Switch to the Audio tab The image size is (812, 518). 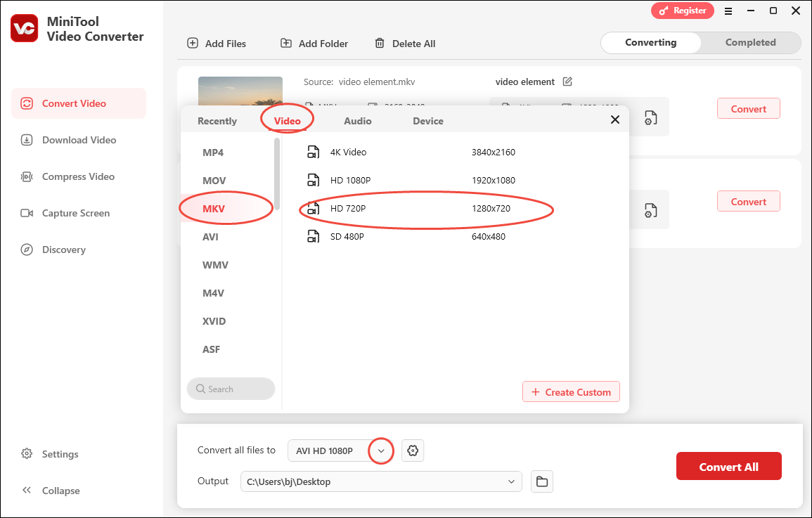click(358, 121)
